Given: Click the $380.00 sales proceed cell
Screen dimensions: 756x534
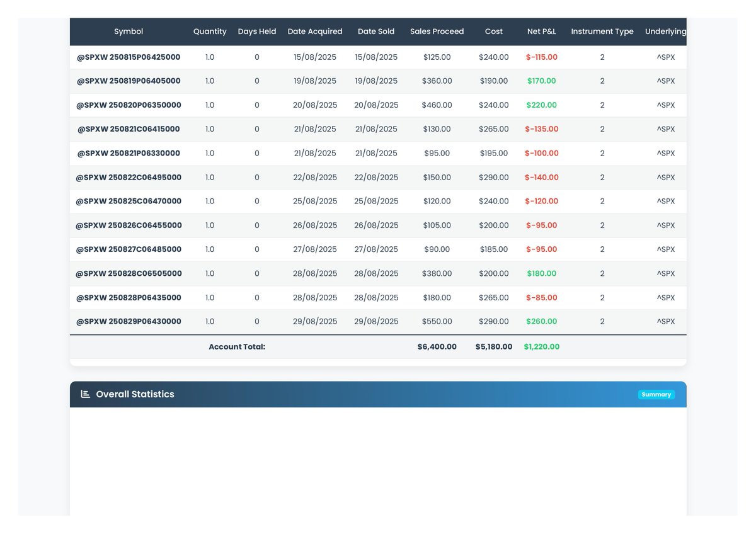Looking at the screenshot, I should 437,274.
